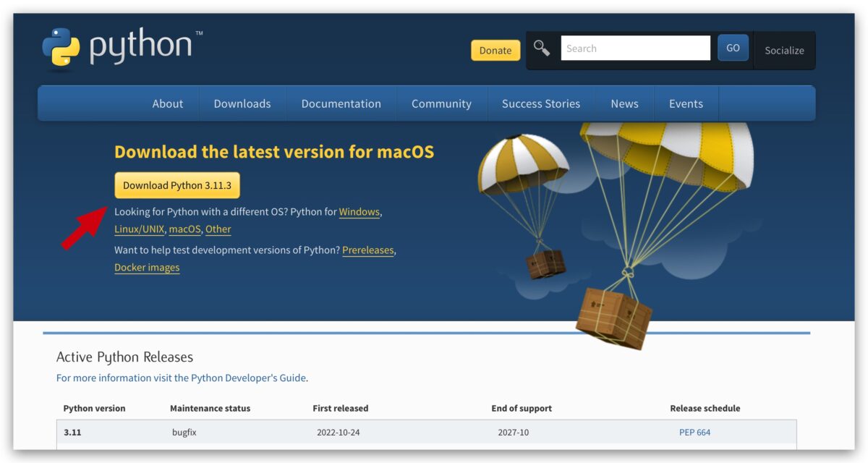868x463 pixels.
Task: Open the Docker images link
Action: click(147, 268)
